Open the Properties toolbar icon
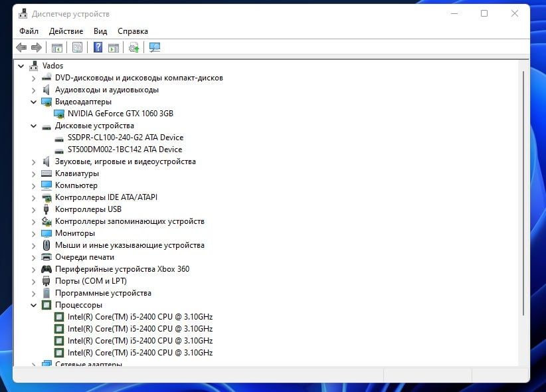This screenshot has height=392, width=546. [77, 47]
